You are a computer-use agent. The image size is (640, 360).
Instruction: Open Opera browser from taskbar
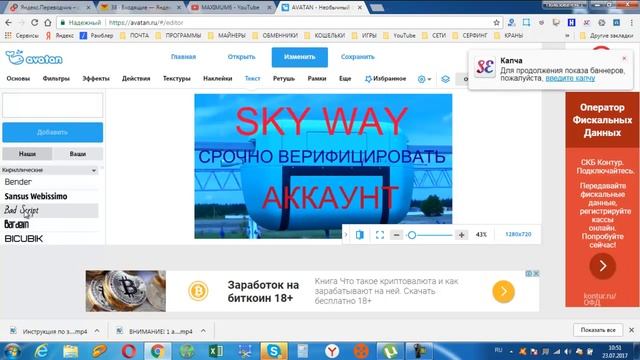point(129,351)
